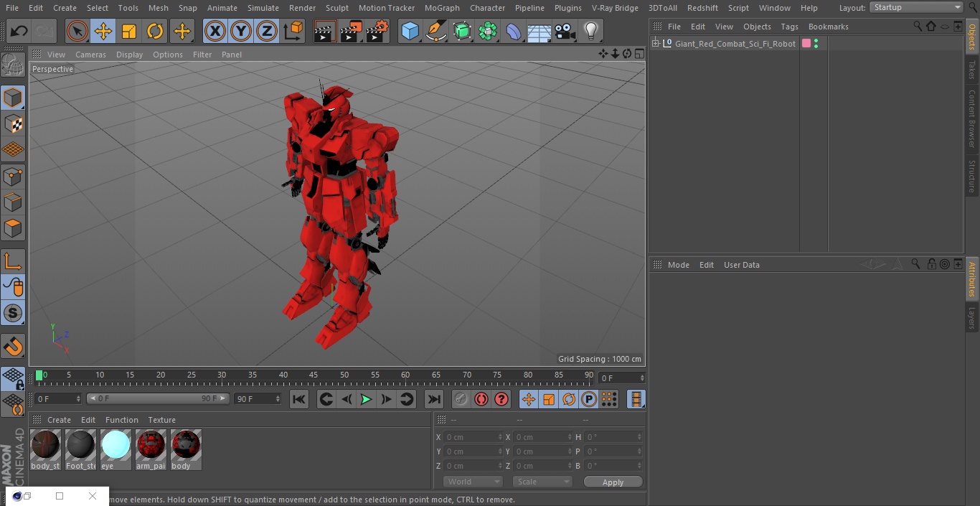Click pink layer color square of robot object
This screenshot has width=980, height=506.
[806, 44]
